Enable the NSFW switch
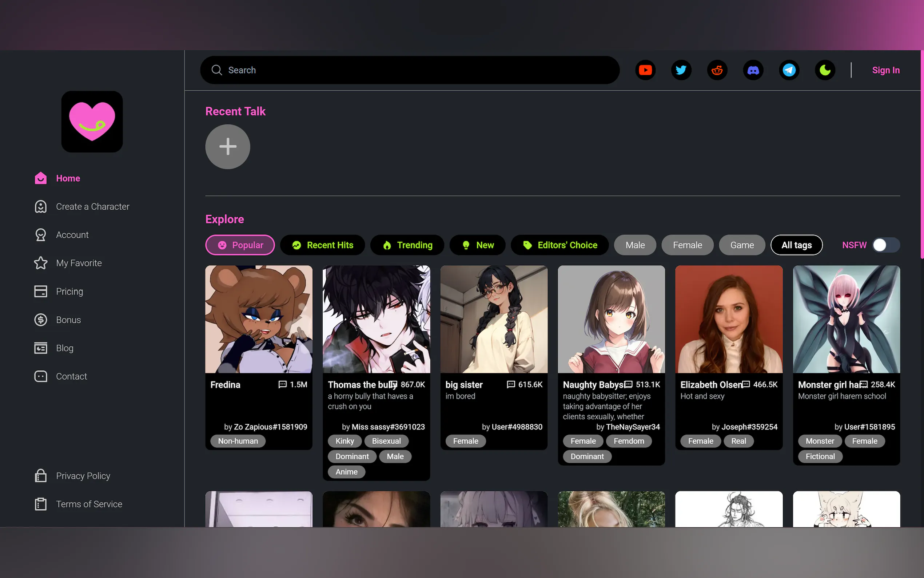This screenshot has height=578, width=924. click(886, 245)
